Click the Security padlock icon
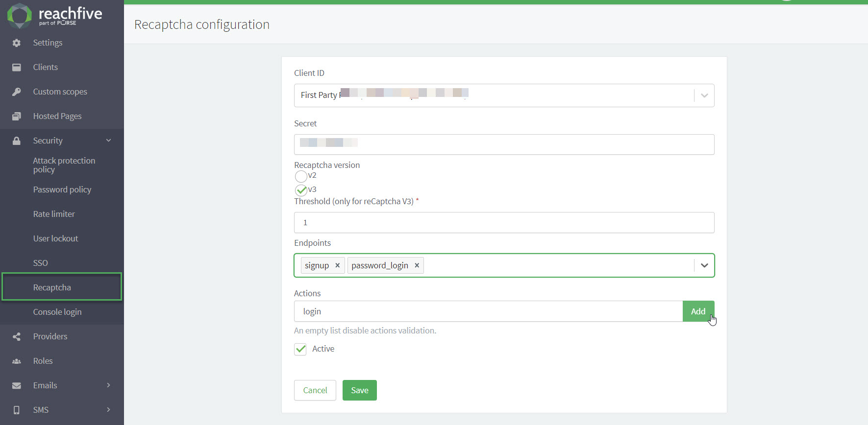Screen dimensions: 868x425 pyautogui.click(x=17, y=141)
